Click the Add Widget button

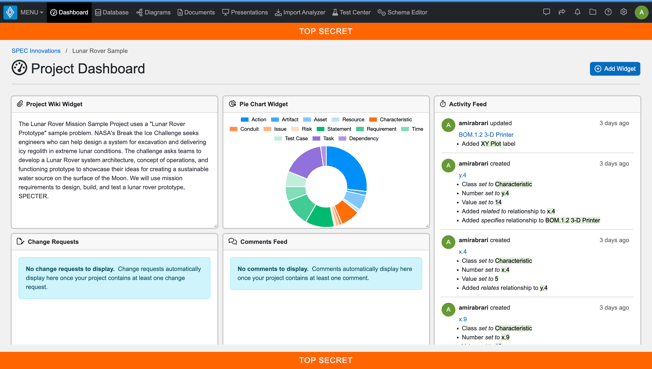tap(615, 69)
